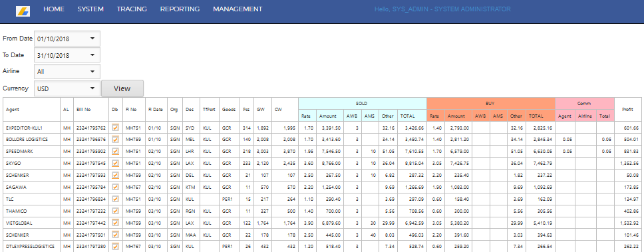Toggle Db checkbox for SPEEDMARK row
644x252 pixels.
pos(115,151)
